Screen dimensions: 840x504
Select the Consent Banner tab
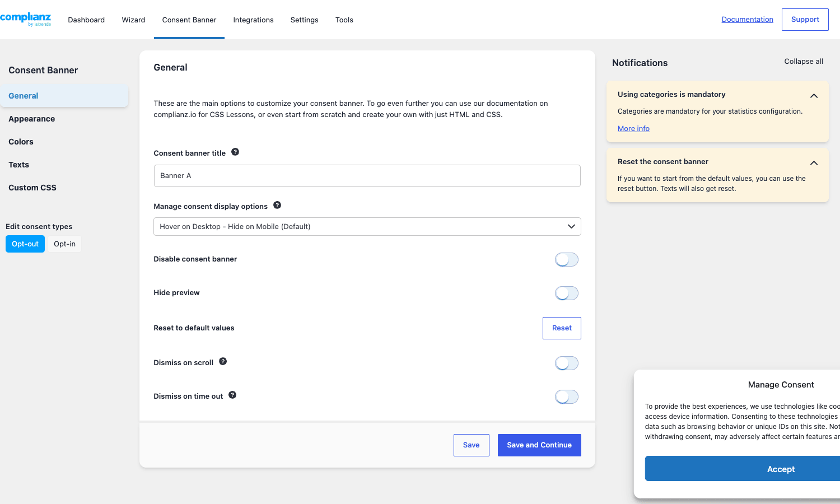pos(189,20)
